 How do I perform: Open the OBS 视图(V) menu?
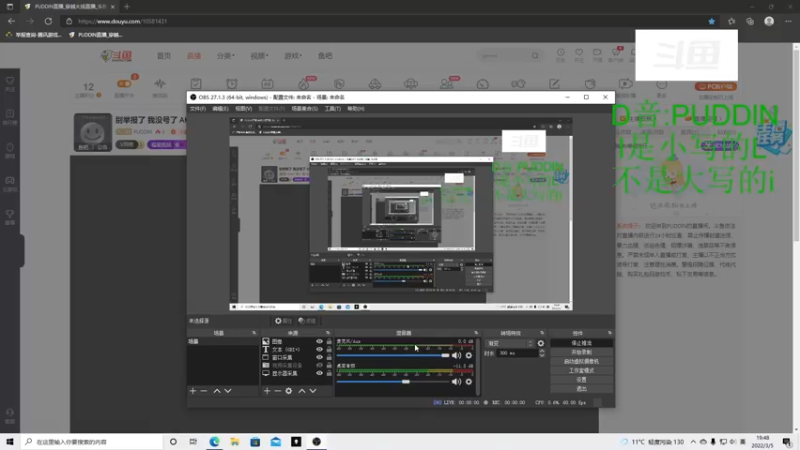pyautogui.click(x=243, y=109)
